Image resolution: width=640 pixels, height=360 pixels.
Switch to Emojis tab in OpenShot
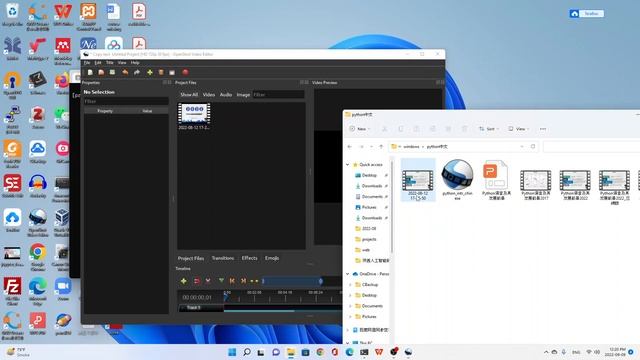[272, 258]
